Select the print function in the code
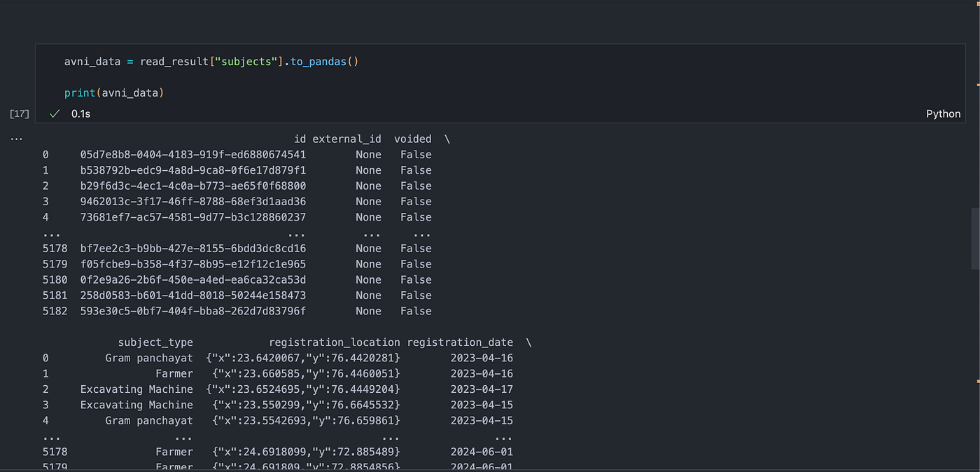The width and height of the screenshot is (980, 472). (79, 92)
